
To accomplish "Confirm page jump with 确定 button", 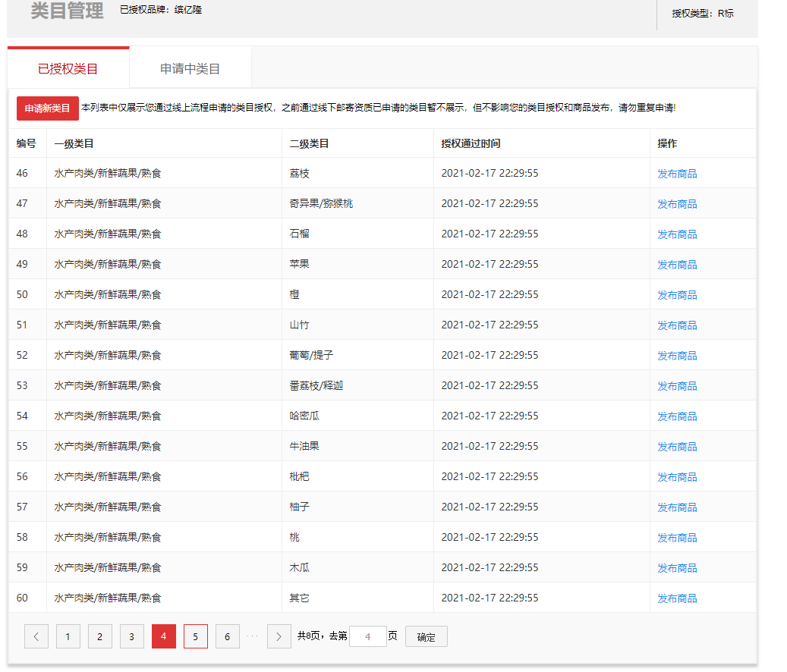I will pos(426,637).
